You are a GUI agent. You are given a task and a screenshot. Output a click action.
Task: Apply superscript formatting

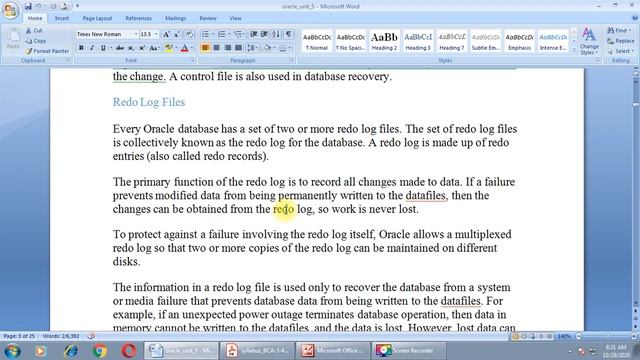click(142, 48)
